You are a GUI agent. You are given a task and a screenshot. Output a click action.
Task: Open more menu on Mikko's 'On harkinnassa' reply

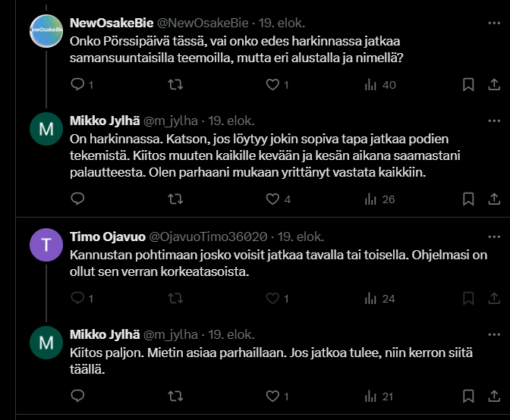(x=494, y=121)
